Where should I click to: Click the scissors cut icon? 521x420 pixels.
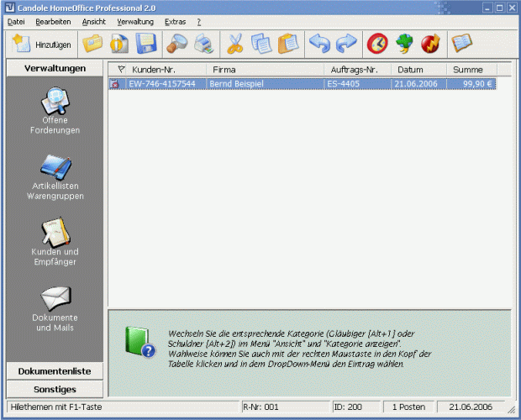[x=235, y=43]
